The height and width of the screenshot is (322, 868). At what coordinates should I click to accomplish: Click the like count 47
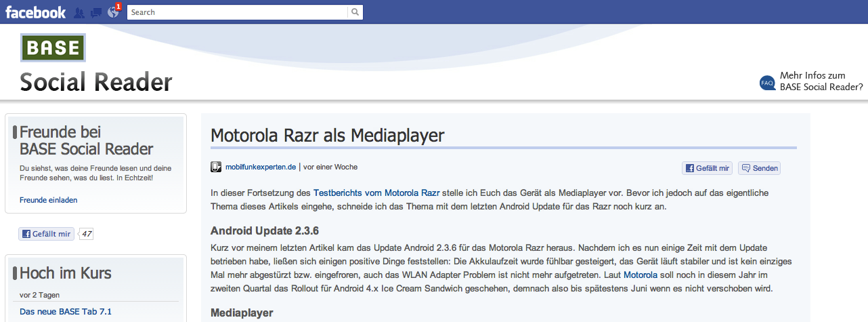pyautogui.click(x=86, y=234)
